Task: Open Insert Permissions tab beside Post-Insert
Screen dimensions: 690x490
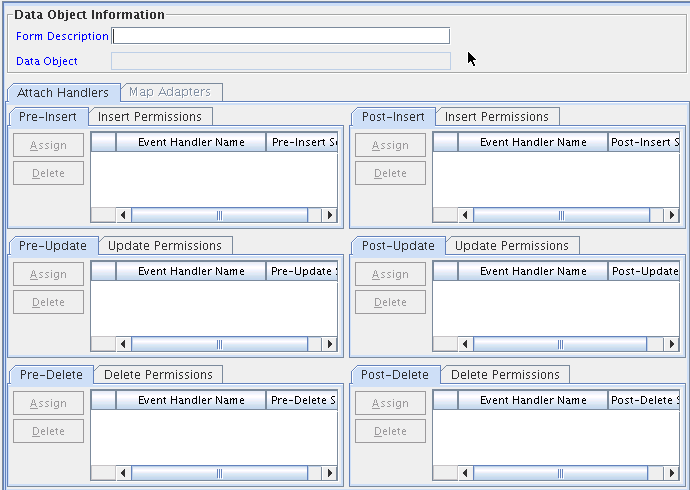Action: 497,117
